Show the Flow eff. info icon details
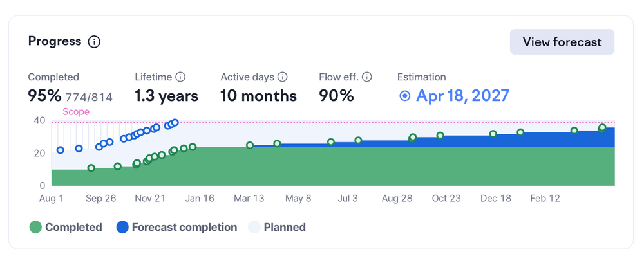This screenshot has height=263, width=644. point(367,77)
